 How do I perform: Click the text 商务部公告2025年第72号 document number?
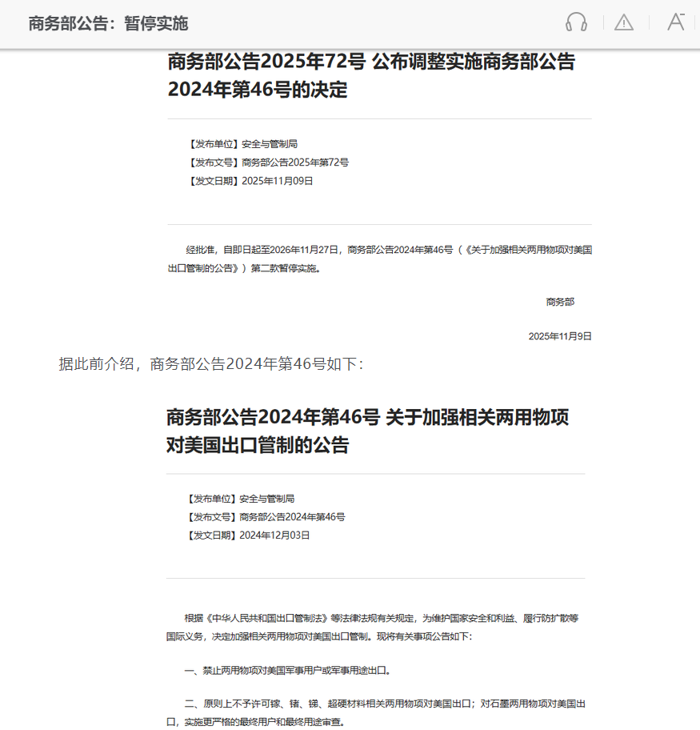click(295, 162)
